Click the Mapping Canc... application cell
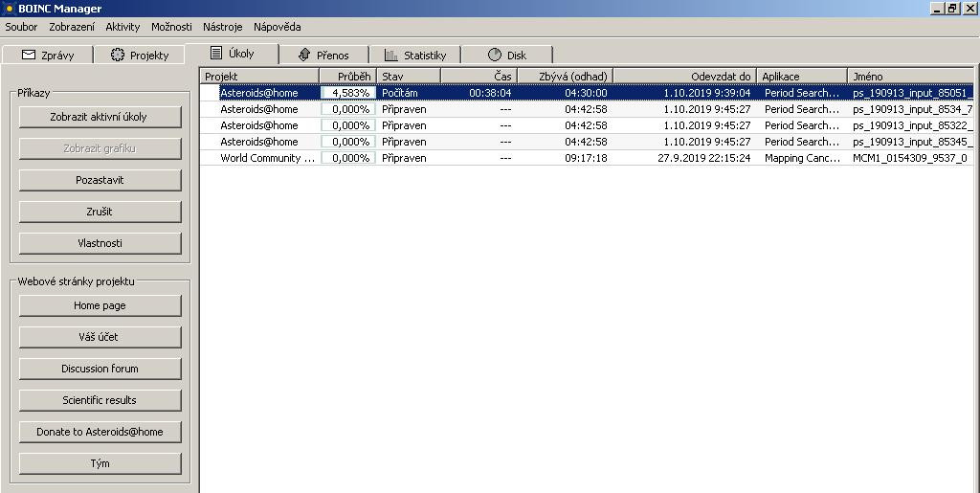Viewport: 980px width, 493px height. coord(803,158)
